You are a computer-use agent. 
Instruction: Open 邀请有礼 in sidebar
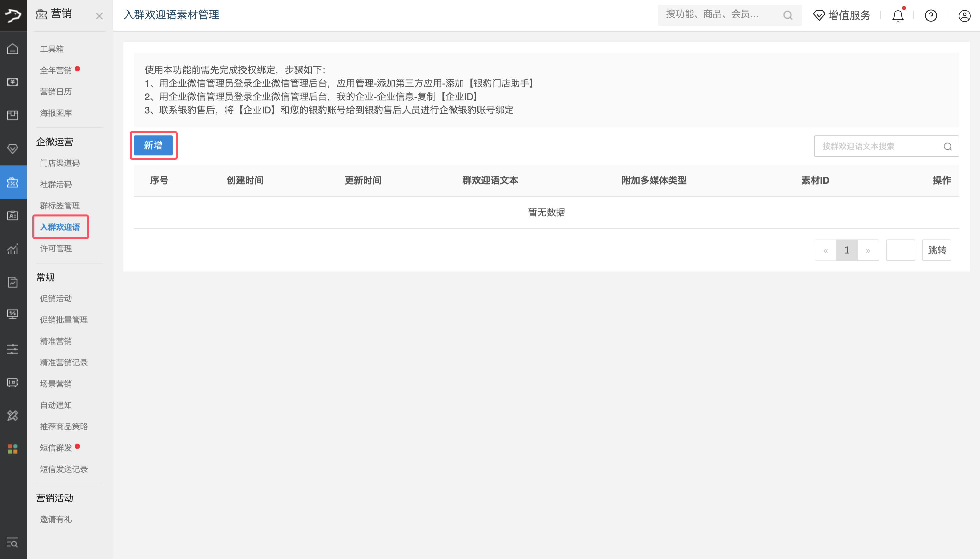tap(56, 519)
